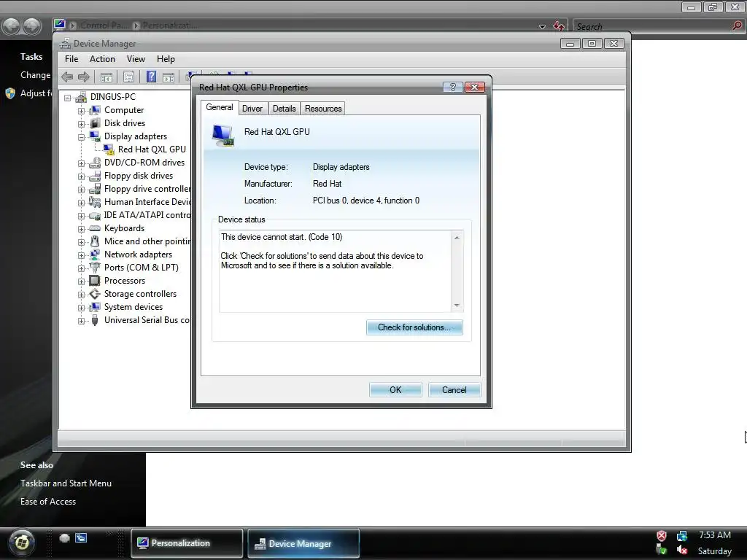Collapse the DINGUS-PC root node

[x=68, y=98]
